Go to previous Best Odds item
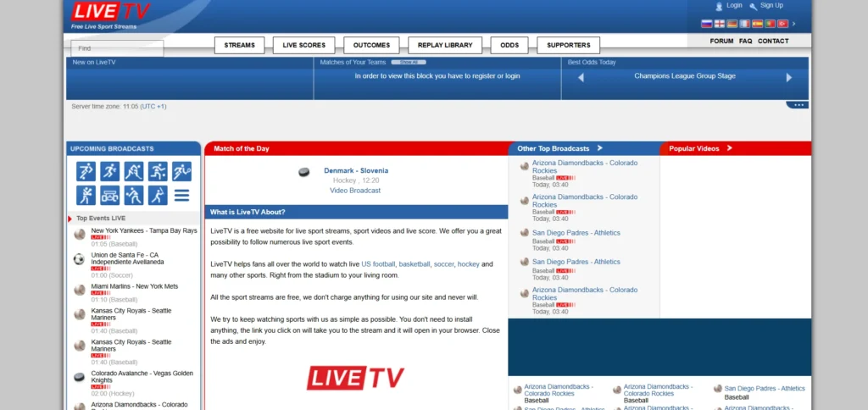The width and height of the screenshot is (868, 410). (581, 77)
